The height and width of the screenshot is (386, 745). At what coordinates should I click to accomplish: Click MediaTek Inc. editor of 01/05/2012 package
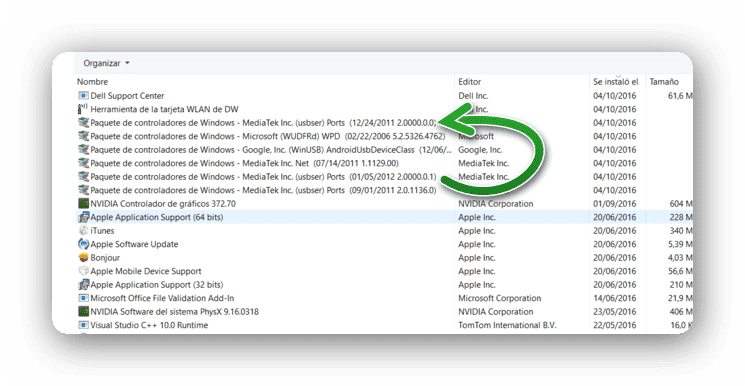point(484,176)
